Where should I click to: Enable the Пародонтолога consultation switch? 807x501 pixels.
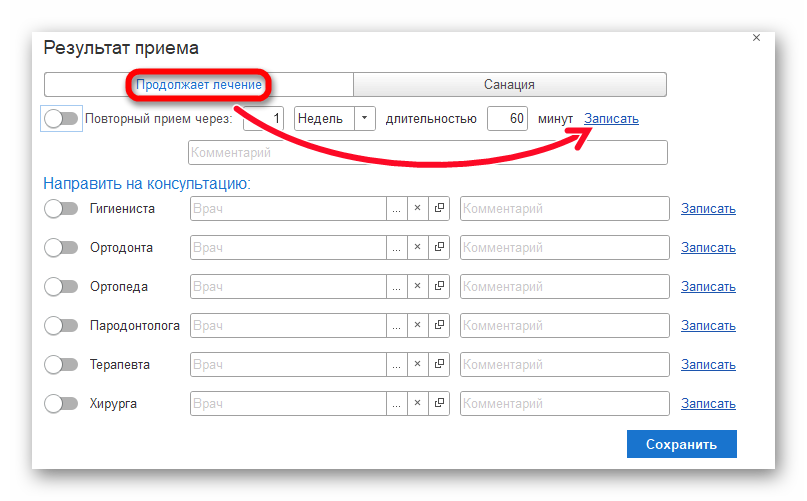[61, 325]
